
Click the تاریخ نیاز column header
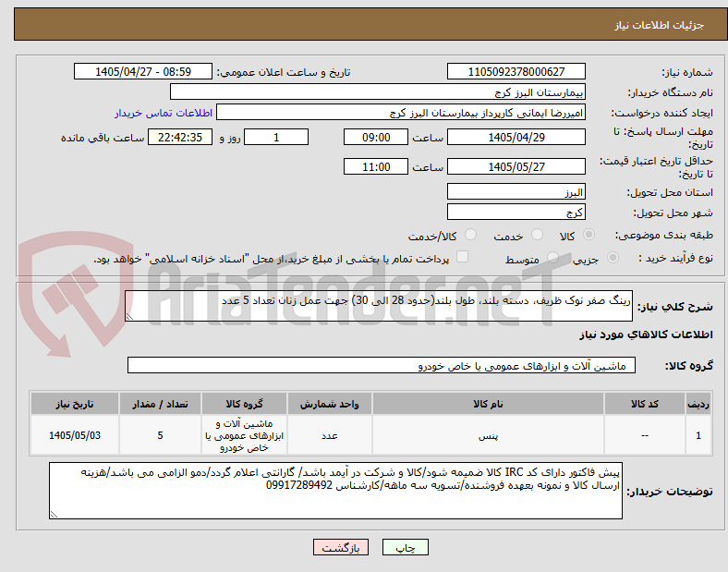point(75,404)
